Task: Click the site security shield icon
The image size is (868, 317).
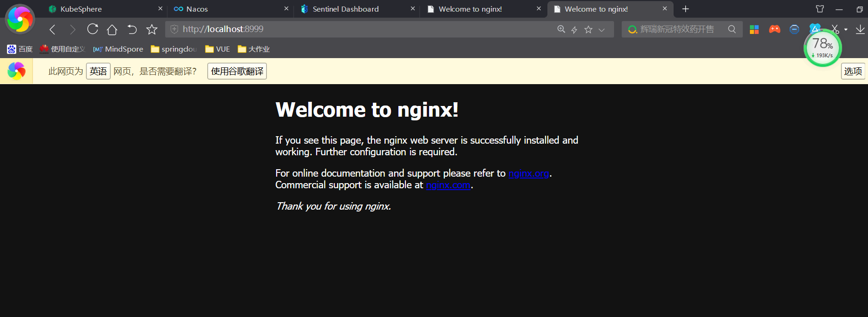Action: click(174, 29)
